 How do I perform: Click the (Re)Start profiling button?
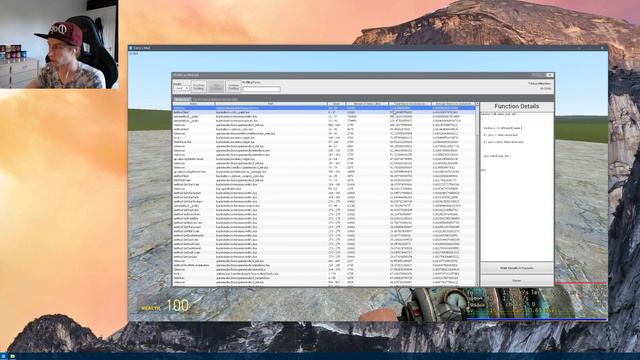(199, 87)
